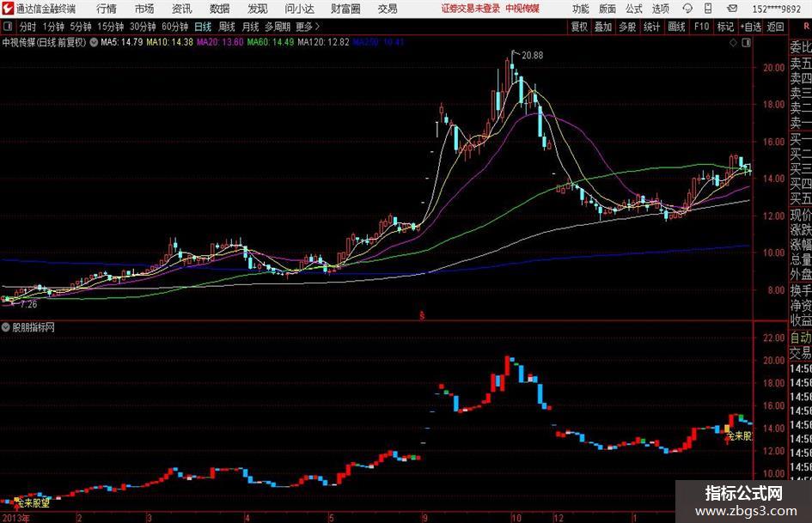Click 证券交易未登录 login link
Image resolution: width=812 pixels, height=523 pixels.
pos(471,9)
